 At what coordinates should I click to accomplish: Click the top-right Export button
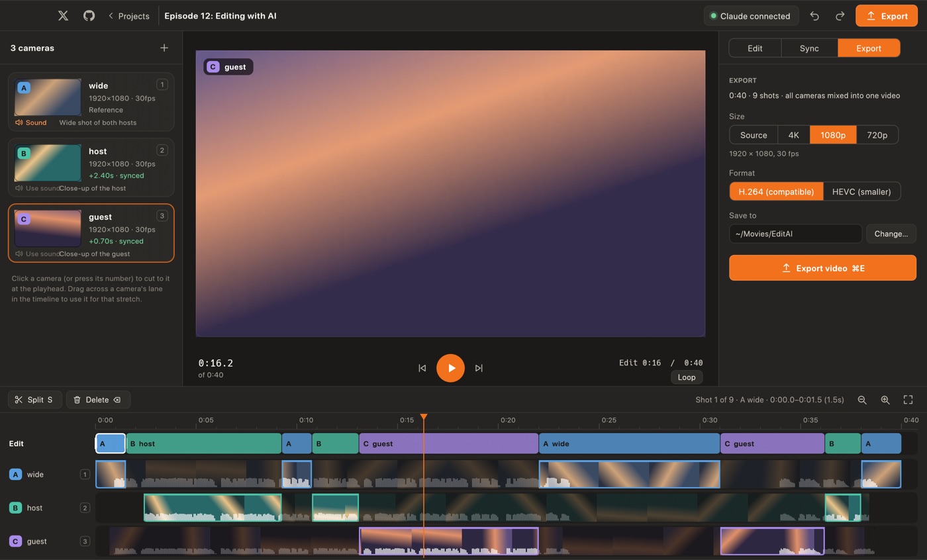(886, 16)
